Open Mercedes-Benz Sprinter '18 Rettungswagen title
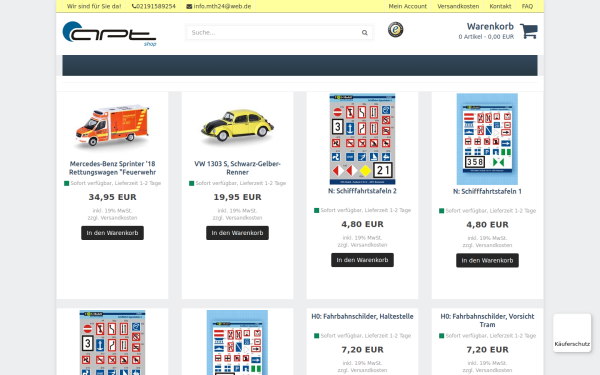The height and width of the screenshot is (375, 600). click(x=112, y=168)
